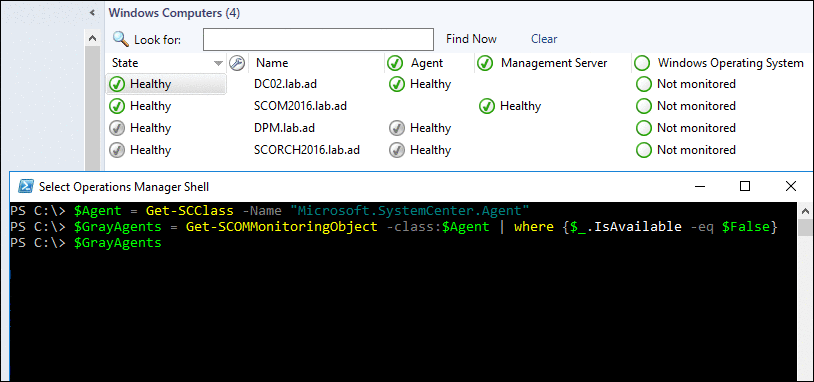This screenshot has height=382, width=814.
Task: Click the search magnifier icon beside Look for
Action: (x=120, y=39)
